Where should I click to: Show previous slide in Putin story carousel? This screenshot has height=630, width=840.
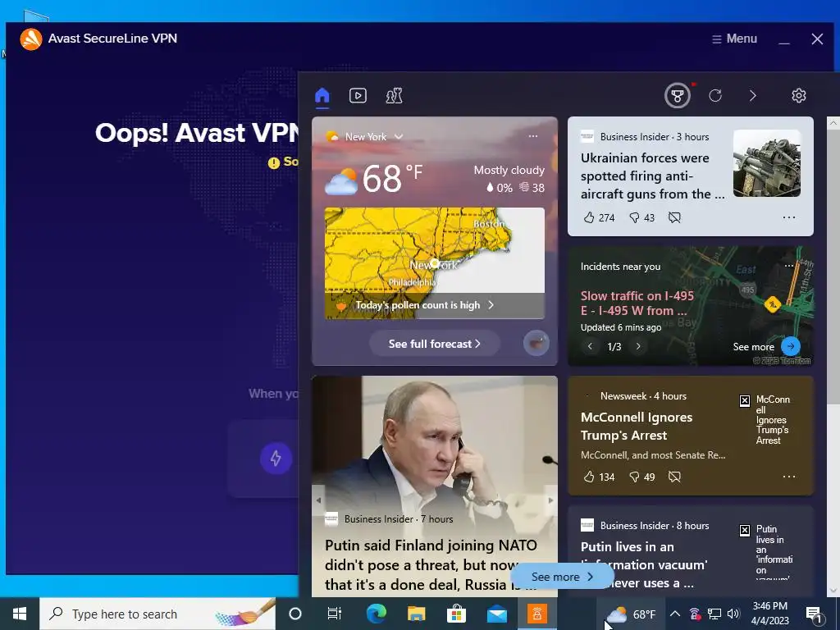point(319,500)
